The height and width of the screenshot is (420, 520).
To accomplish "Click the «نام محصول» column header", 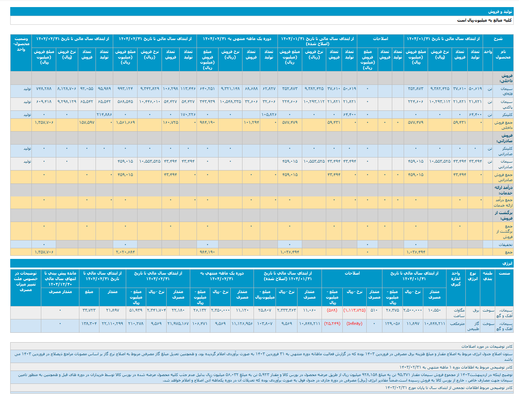I will [503, 55].
